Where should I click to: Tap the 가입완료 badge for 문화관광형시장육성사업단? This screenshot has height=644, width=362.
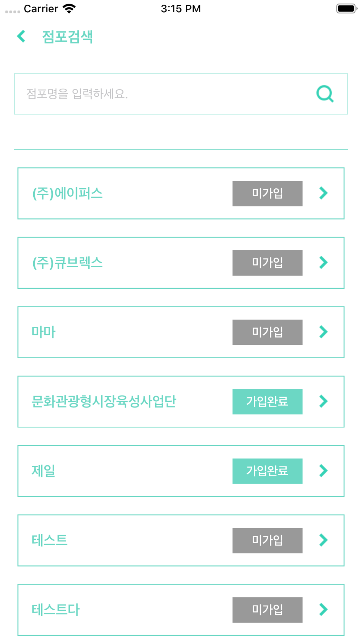point(268,402)
